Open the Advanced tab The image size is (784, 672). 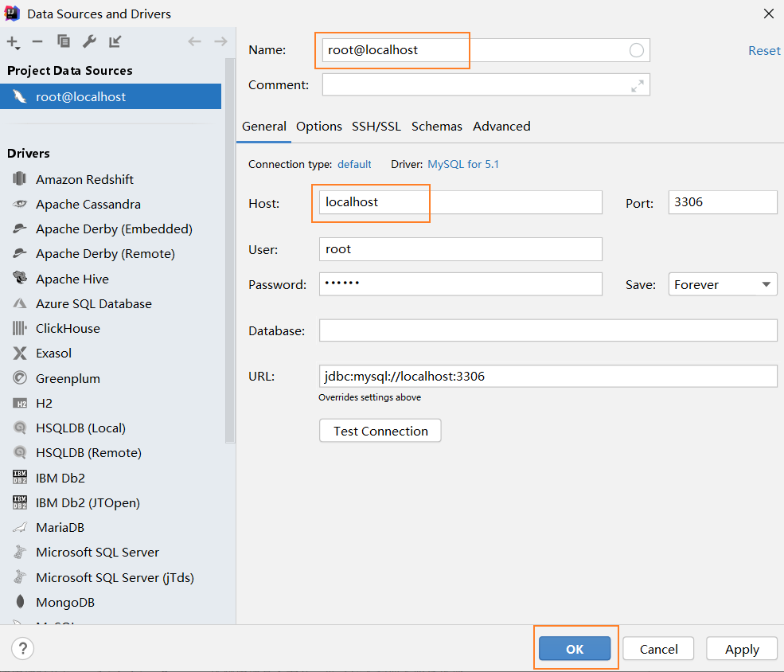coord(501,127)
